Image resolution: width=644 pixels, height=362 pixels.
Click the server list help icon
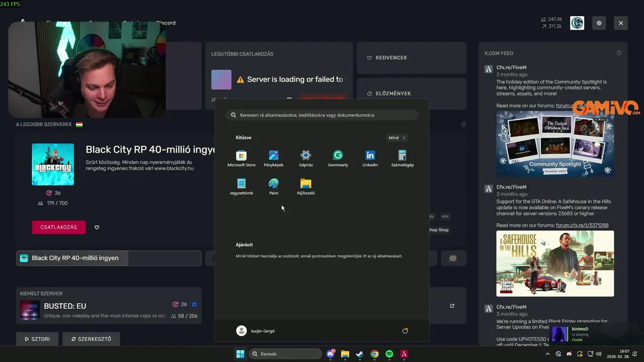(x=463, y=125)
